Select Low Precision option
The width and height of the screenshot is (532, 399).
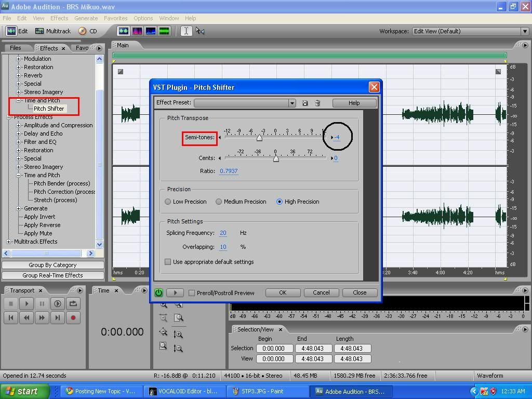tap(185, 202)
